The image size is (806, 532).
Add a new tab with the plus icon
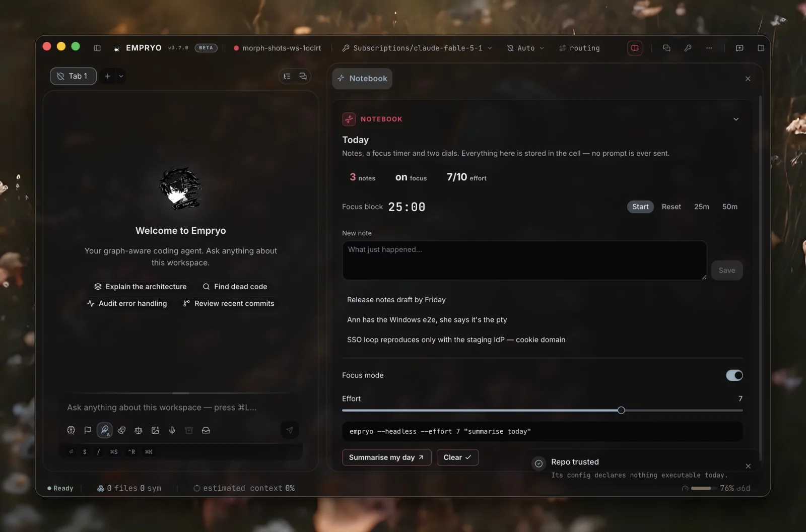pos(107,76)
